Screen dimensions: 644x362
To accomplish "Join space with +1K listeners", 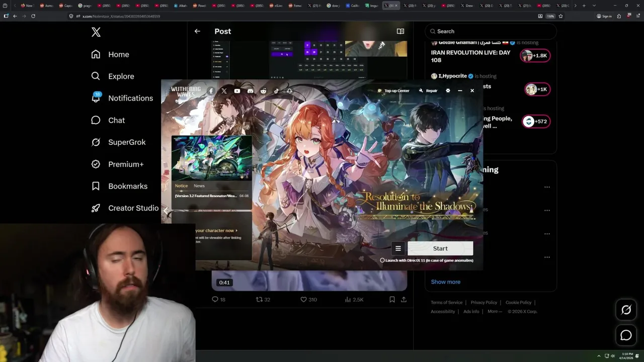I will tap(537, 89).
